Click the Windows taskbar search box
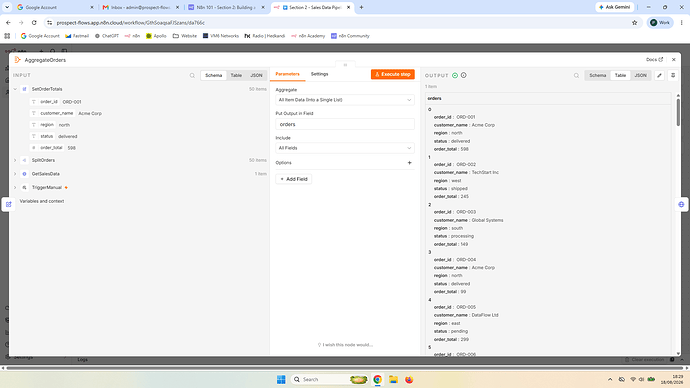Screen dimensions: 690x388 [x=330, y=380]
